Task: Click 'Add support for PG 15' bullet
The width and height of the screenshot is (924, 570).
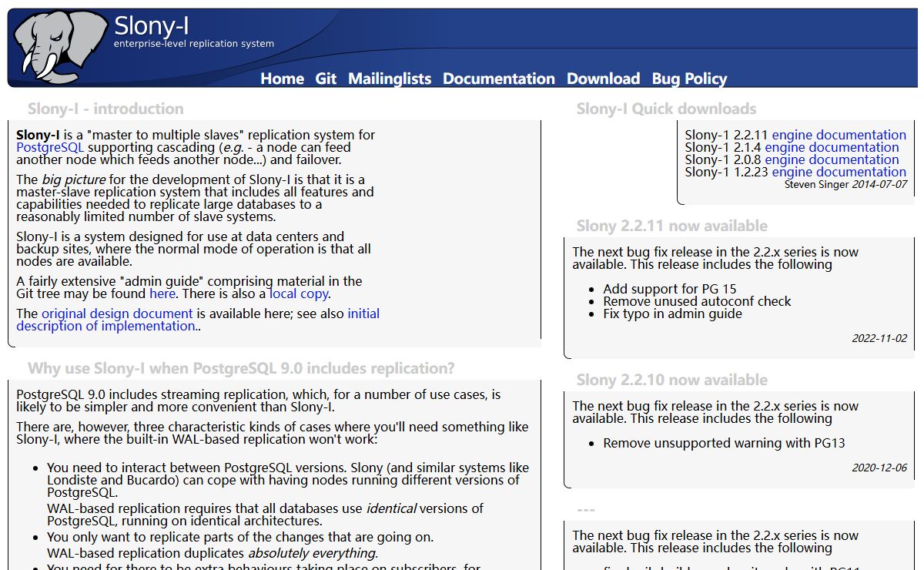Action: [670, 289]
